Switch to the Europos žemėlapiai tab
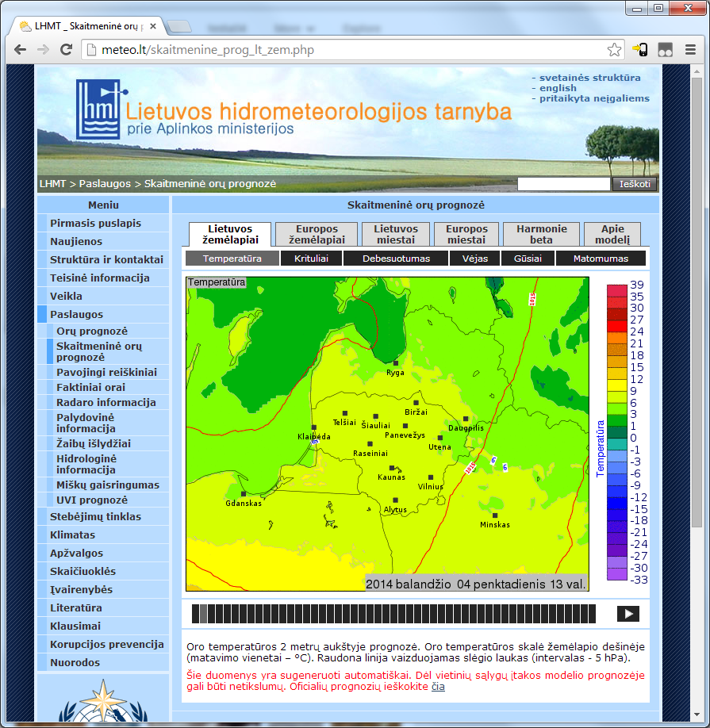The height and width of the screenshot is (728, 710). coord(317,234)
